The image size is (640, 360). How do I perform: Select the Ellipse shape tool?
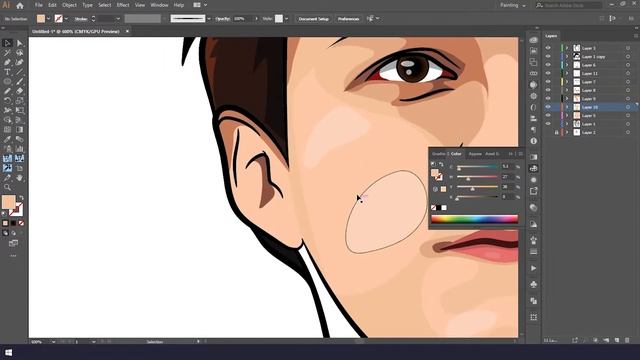click(x=7, y=82)
